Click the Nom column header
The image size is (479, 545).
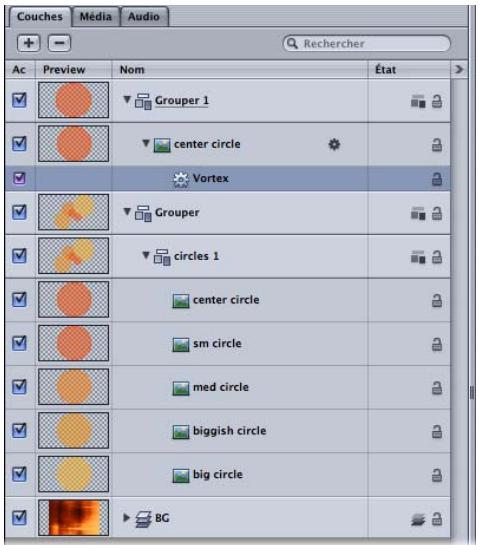tap(240, 70)
